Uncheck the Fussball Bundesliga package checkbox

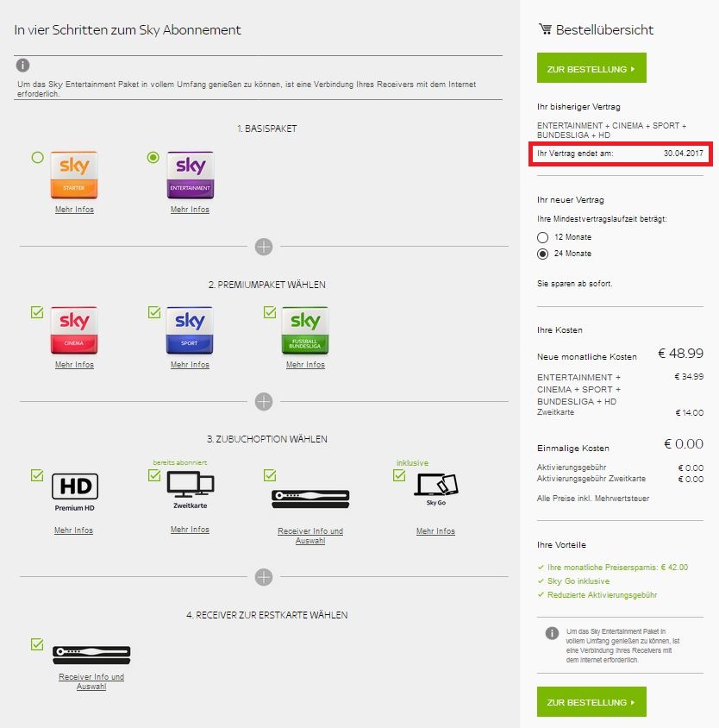pyautogui.click(x=270, y=312)
